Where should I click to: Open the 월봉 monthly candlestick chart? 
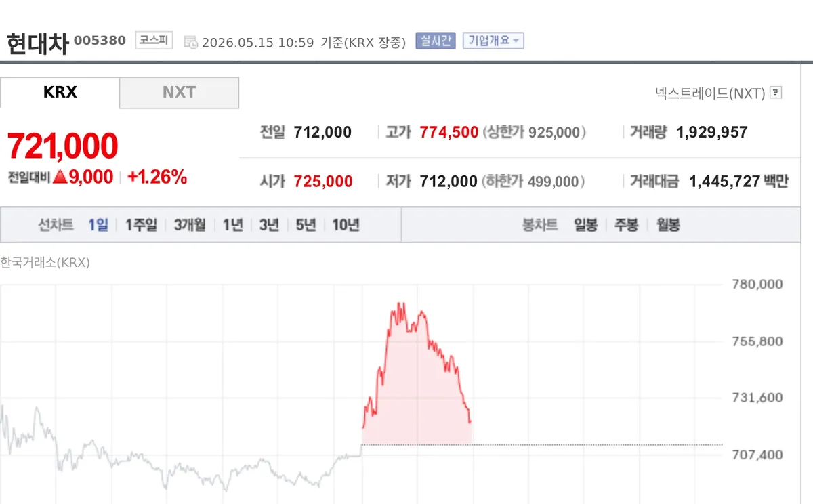[x=668, y=225]
